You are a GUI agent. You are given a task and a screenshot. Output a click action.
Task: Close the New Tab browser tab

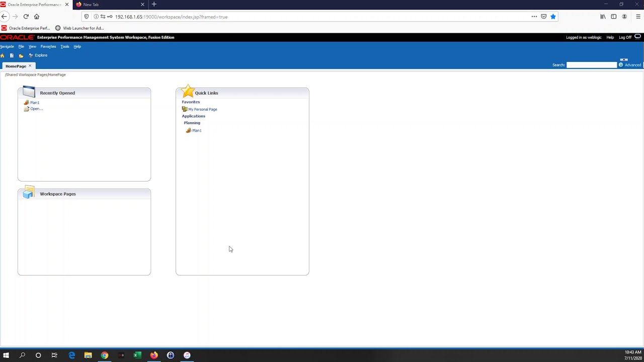pyautogui.click(x=142, y=5)
